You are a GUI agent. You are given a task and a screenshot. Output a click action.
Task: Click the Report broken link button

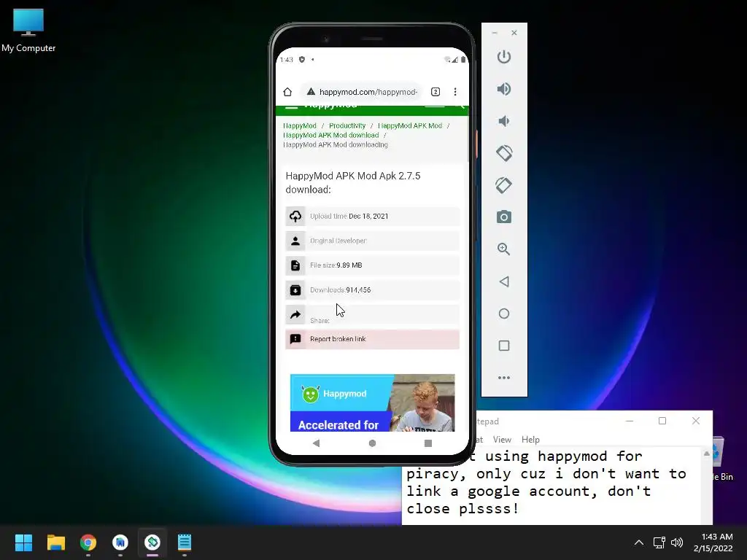click(x=373, y=339)
